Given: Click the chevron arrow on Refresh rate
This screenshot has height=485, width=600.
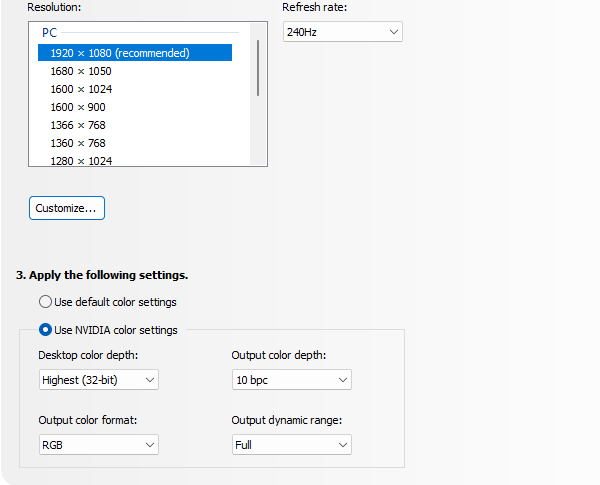Looking at the screenshot, I should 392,33.
